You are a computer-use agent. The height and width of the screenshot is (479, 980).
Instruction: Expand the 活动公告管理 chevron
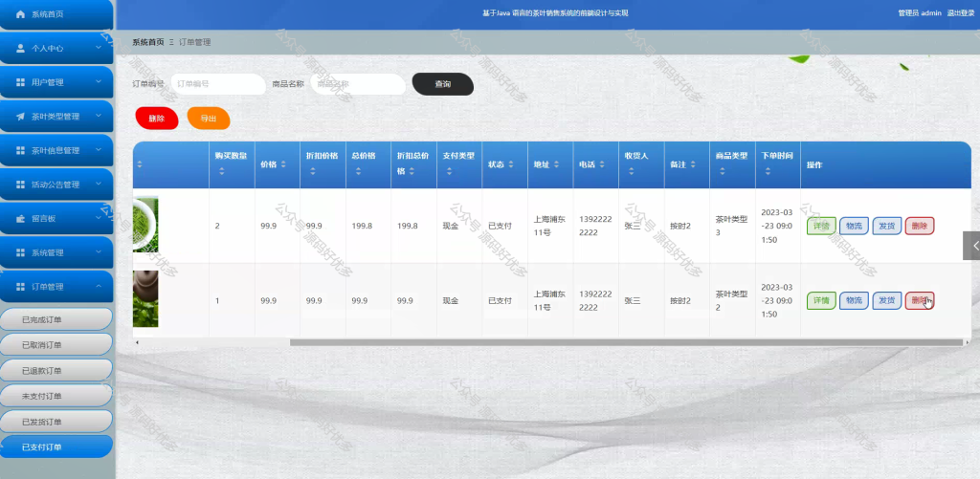coord(99,185)
